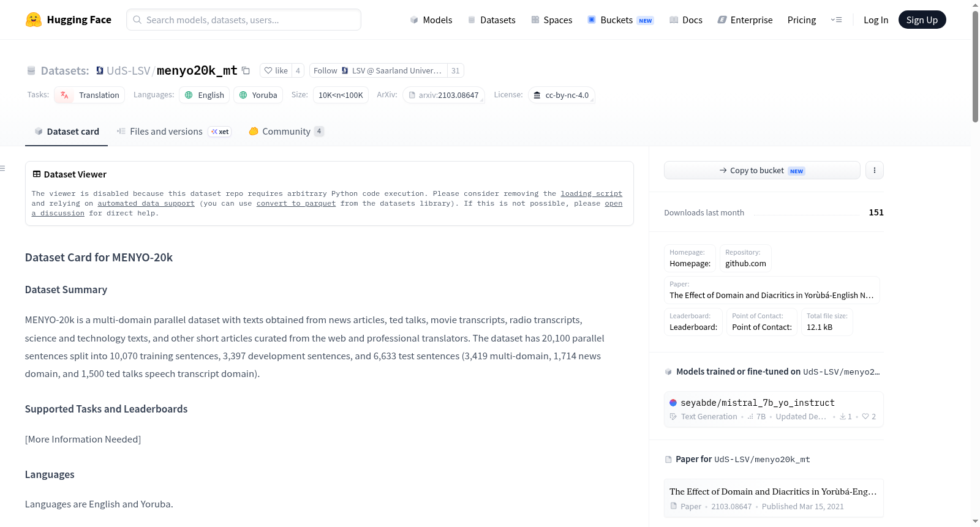Copy dataset name with the copy icon
Image resolution: width=980 pixels, height=527 pixels.
tap(246, 70)
